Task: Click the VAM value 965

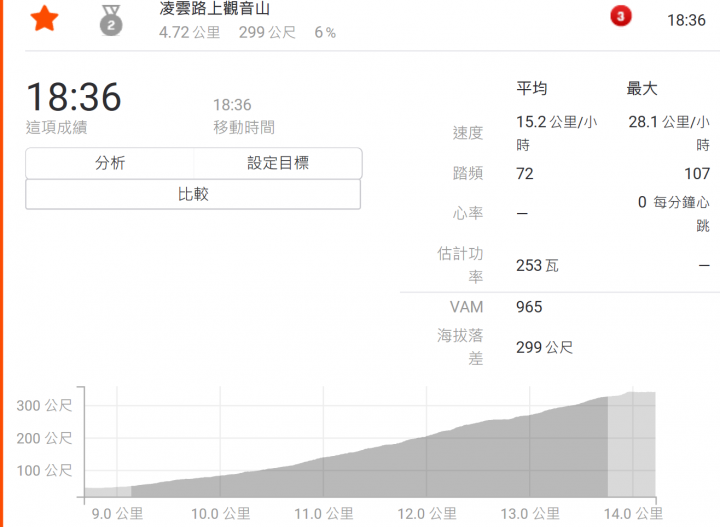Action: [529, 307]
